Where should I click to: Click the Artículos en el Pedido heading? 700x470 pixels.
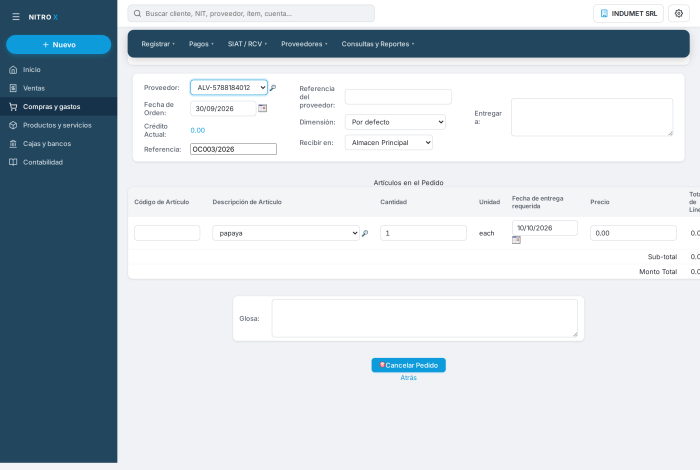click(x=408, y=183)
